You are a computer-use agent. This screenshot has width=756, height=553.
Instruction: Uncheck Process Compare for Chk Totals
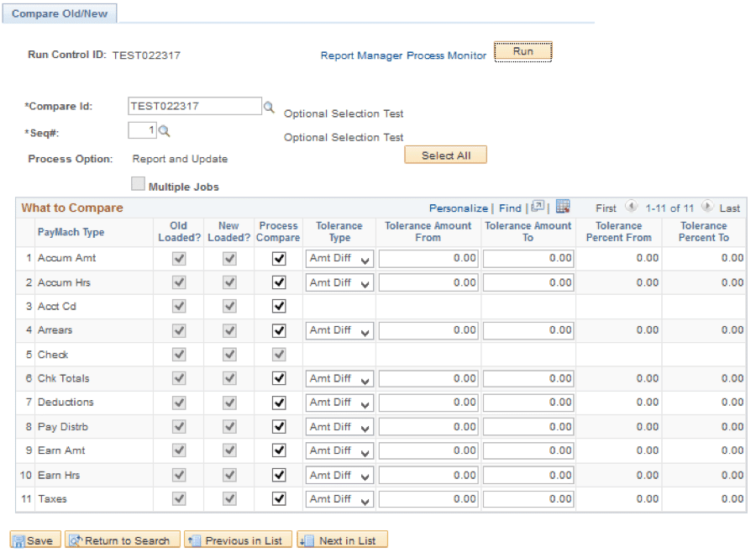(x=279, y=378)
